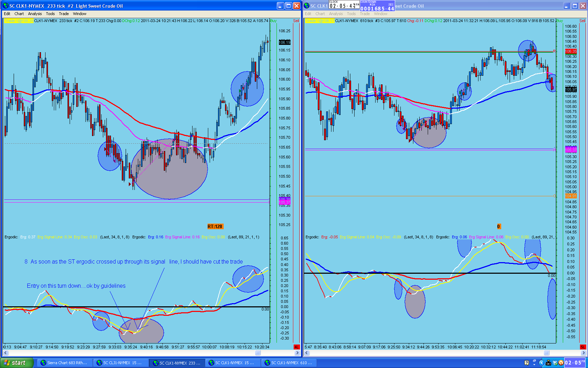Click the 9:35:24 time axis label
The height and width of the screenshot is (368, 588).
[x=131, y=347]
